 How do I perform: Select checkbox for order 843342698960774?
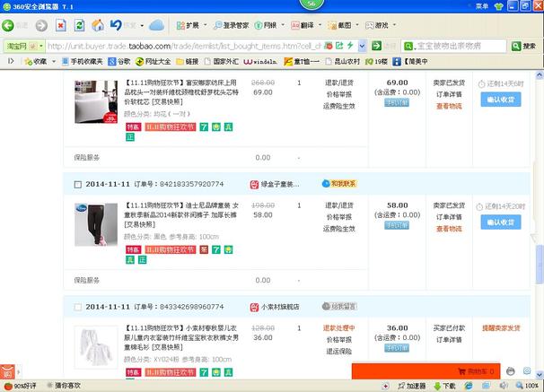pos(78,307)
